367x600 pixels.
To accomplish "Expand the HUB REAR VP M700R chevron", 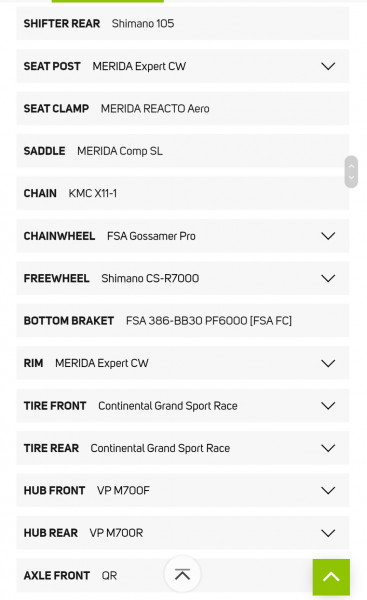I will pyautogui.click(x=328, y=533).
